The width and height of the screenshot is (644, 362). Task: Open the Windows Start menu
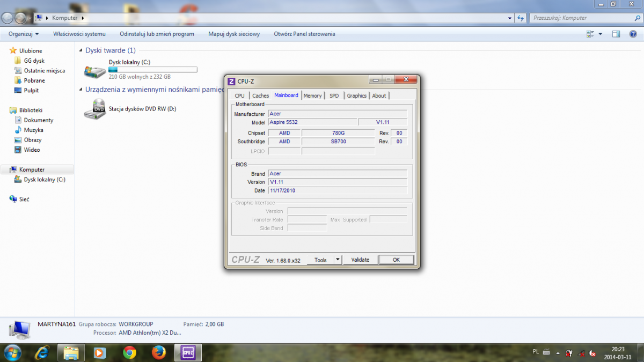(12, 352)
